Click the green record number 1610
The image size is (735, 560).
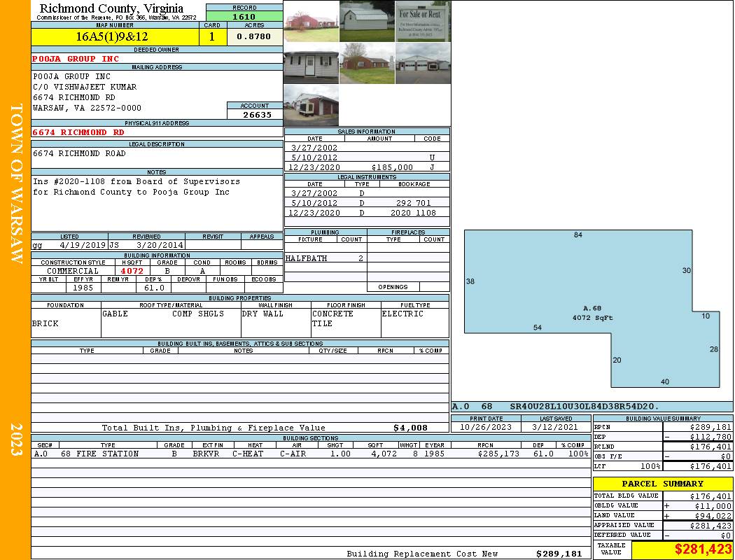[x=244, y=16]
